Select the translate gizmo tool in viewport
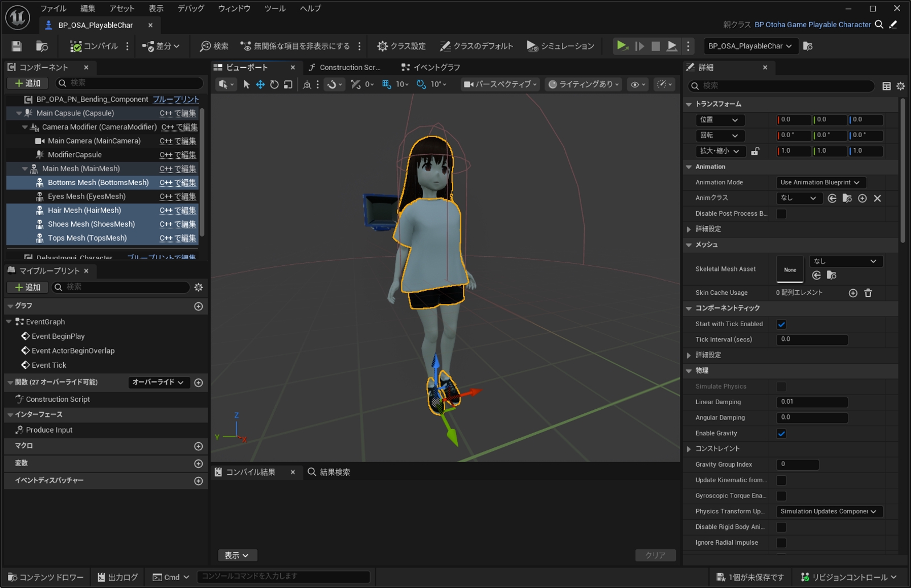Screen dimensions: 911x588 click(260, 84)
